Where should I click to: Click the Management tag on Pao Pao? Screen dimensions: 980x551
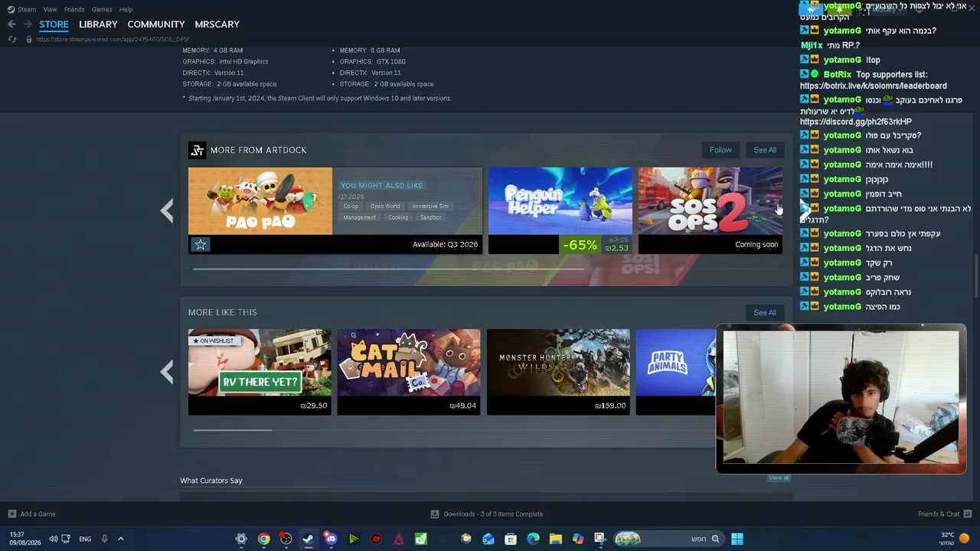360,217
